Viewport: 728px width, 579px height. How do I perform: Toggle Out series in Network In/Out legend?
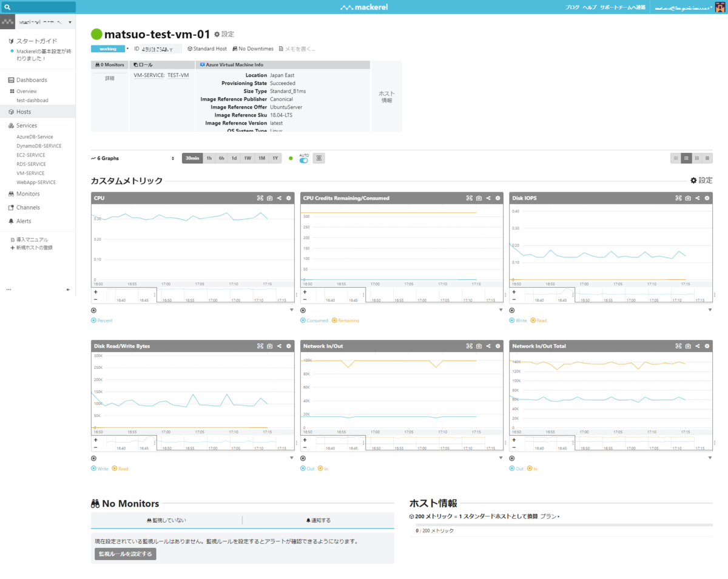click(308, 469)
